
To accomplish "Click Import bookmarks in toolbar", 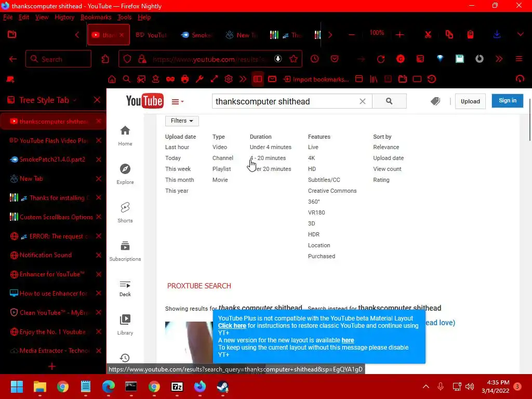I will [x=316, y=79].
